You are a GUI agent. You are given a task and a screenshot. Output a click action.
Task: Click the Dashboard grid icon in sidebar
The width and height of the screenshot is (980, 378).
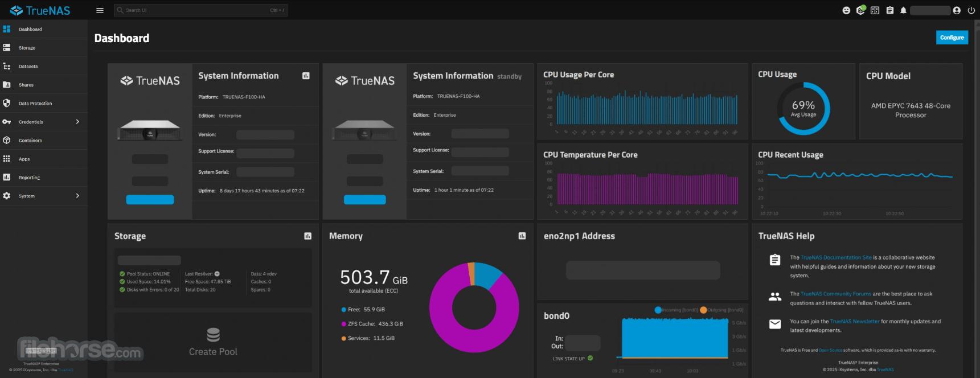click(x=7, y=29)
